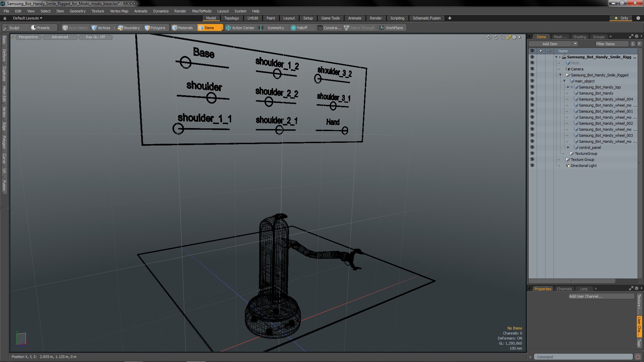Viewport: 644px width, 362px height.
Task: Collapse the Samsung_Bot_Handy_Smile_Rigged group
Action: [x=560, y=75]
